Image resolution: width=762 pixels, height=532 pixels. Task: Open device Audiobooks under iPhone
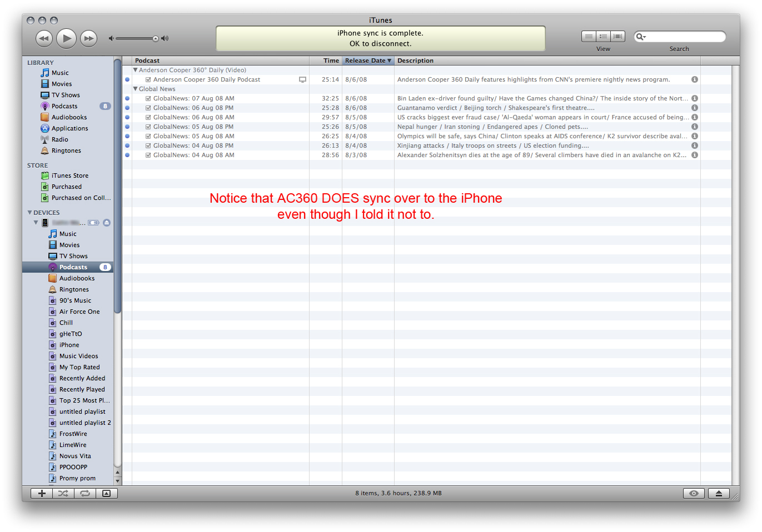(x=77, y=278)
